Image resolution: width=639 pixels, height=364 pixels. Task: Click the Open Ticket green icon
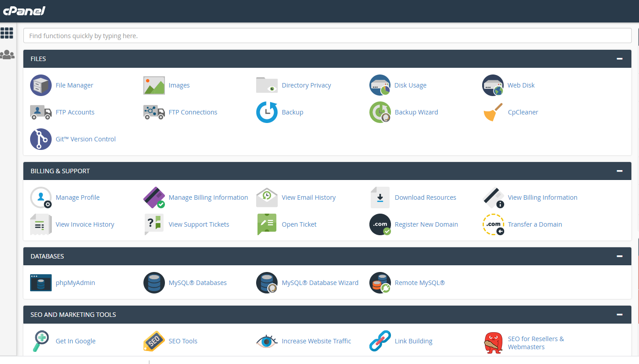267,224
